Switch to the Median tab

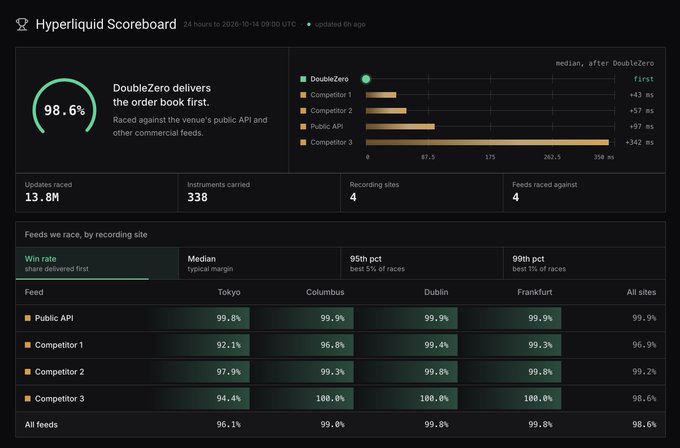click(x=259, y=263)
